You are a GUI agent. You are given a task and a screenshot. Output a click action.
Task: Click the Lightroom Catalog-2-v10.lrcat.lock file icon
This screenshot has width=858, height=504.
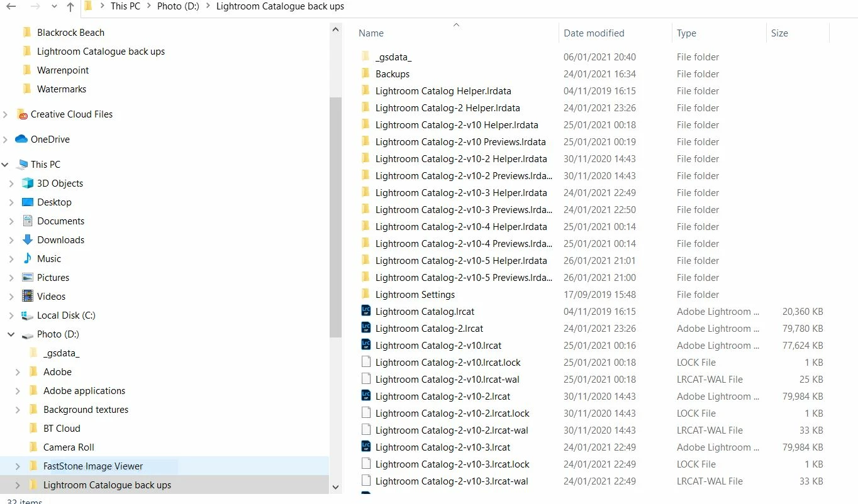tap(366, 361)
